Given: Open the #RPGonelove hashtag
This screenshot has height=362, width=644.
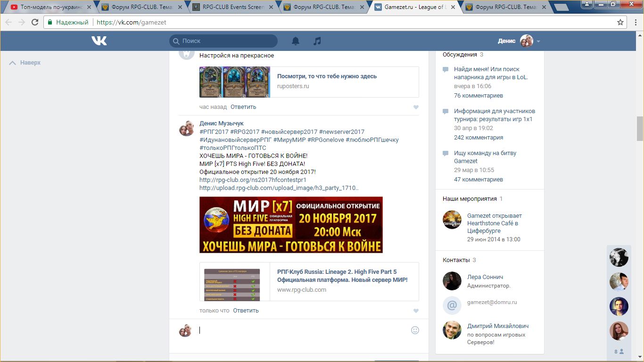Looking at the screenshot, I should coord(325,140).
